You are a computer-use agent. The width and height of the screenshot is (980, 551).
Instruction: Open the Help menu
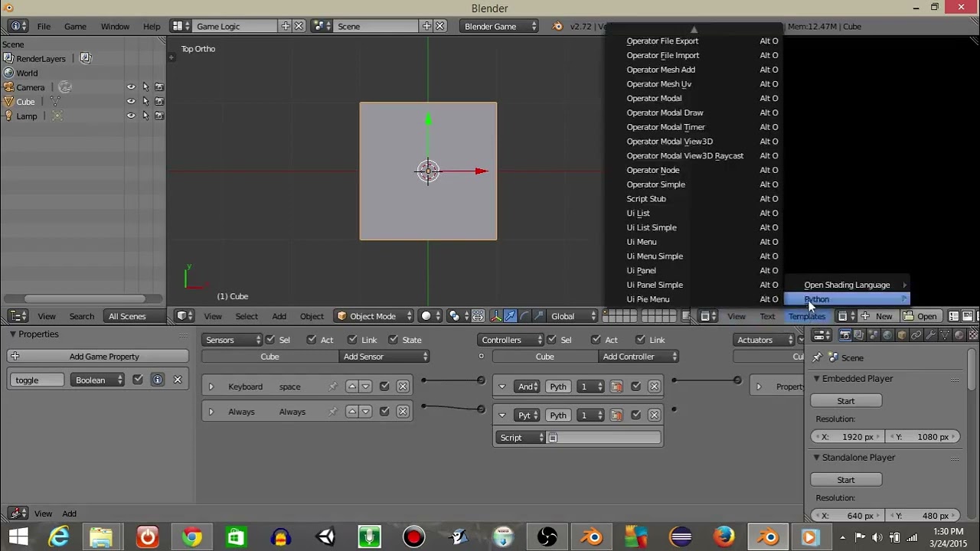pos(152,26)
